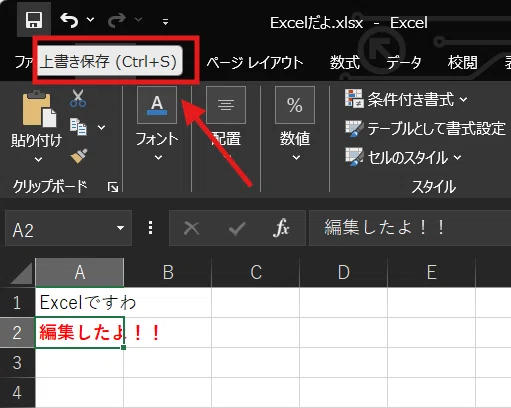The image size is (511, 408).
Task: Open the 数値 percent group button
Action: coord(295,105)
